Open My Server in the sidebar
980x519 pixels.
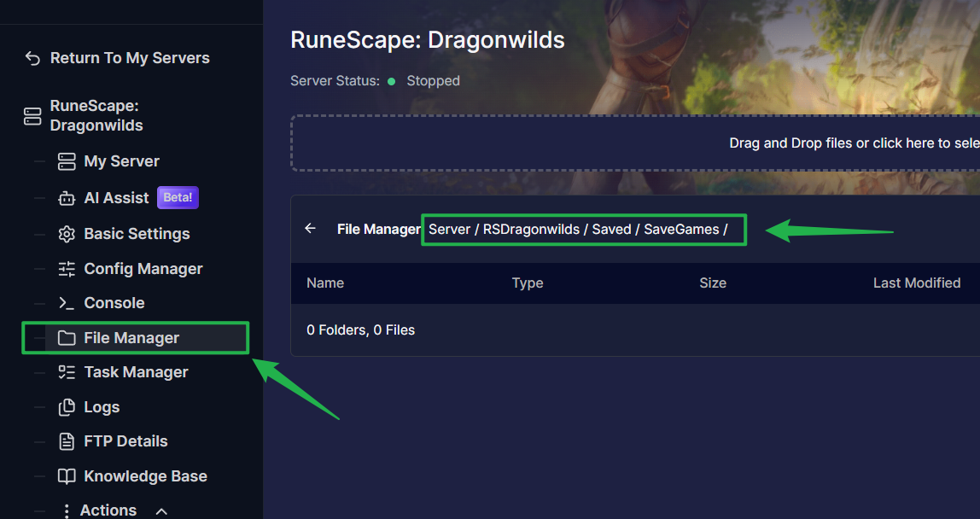pos(121,161)
